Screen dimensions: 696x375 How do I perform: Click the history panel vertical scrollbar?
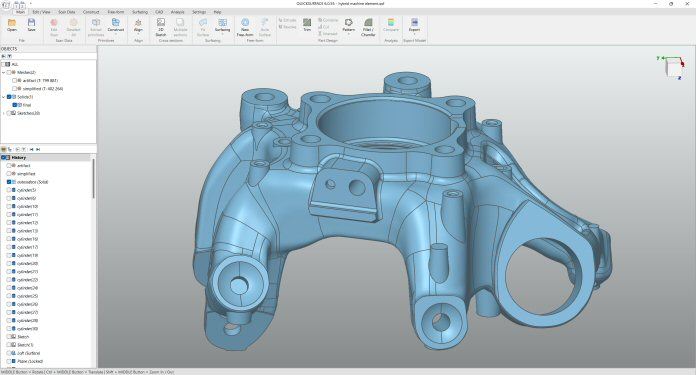[94, 178]
